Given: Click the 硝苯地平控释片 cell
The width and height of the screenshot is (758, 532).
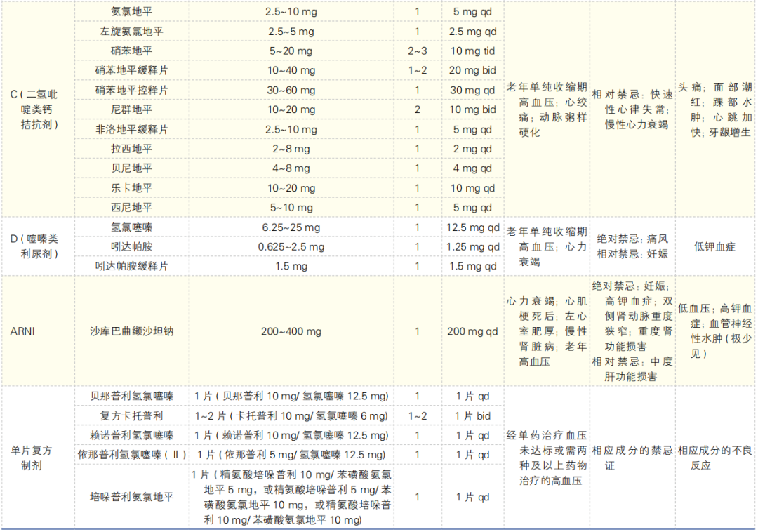Looking at the screenshot, I should (131, 90).
